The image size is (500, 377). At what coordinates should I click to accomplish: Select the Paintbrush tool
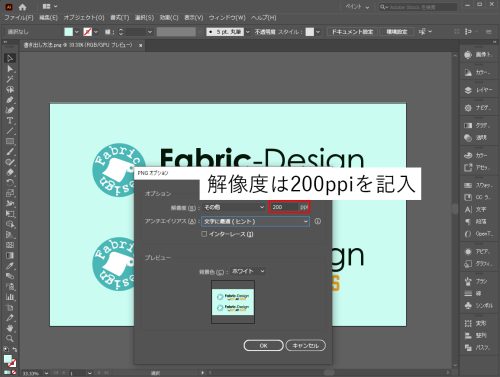(x=10, y=152)
